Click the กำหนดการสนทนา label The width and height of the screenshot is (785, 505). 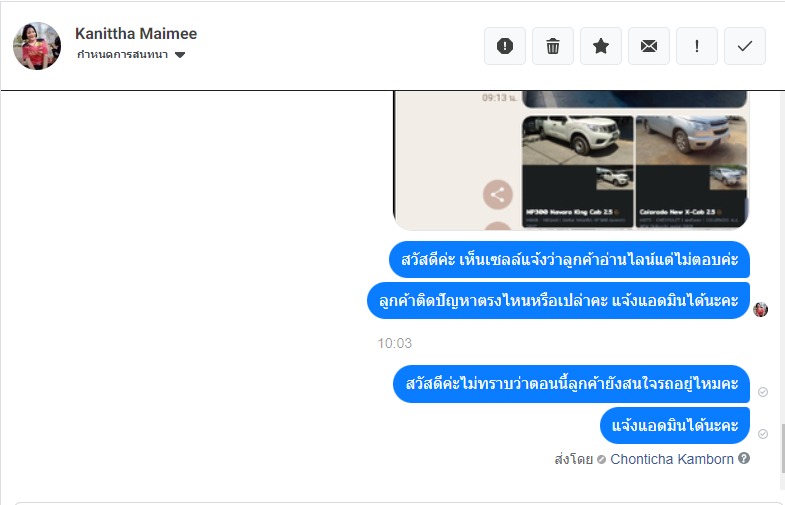(x=122, y=55)
